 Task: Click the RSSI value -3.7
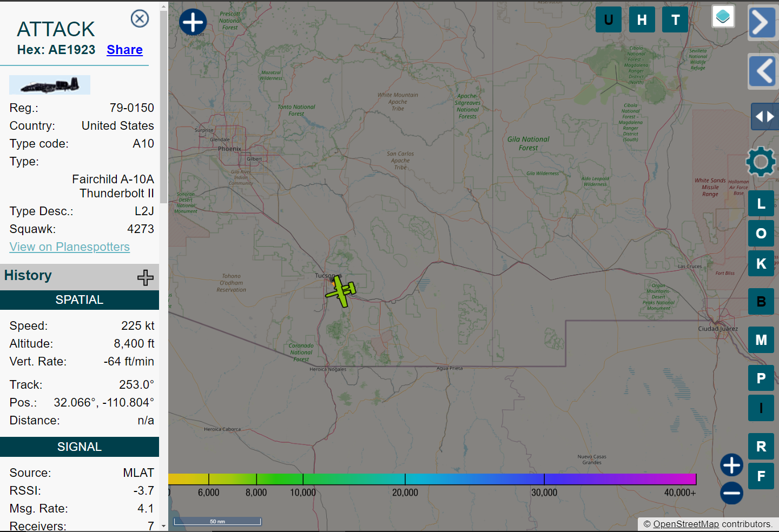144,491
